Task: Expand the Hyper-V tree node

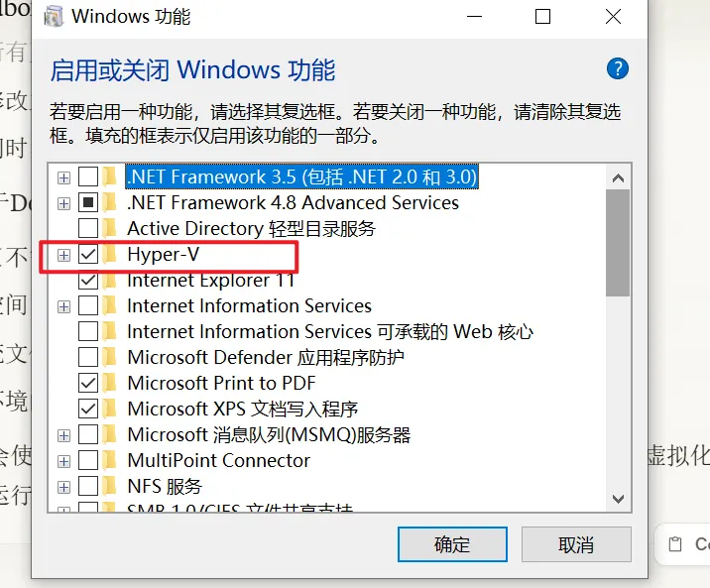Action: point(64,255)
